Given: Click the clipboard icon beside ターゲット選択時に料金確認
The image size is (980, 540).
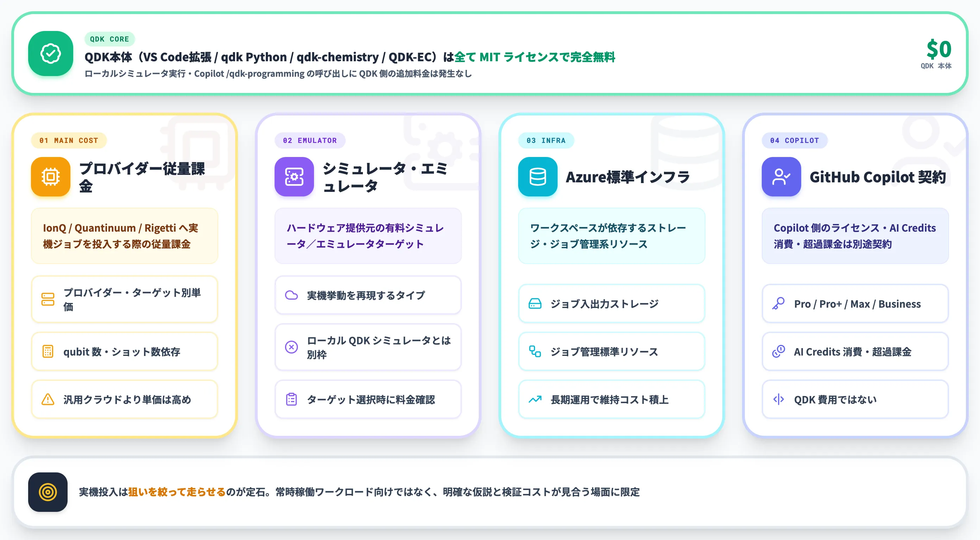Looking at the screenshot, I should [291, 399].
